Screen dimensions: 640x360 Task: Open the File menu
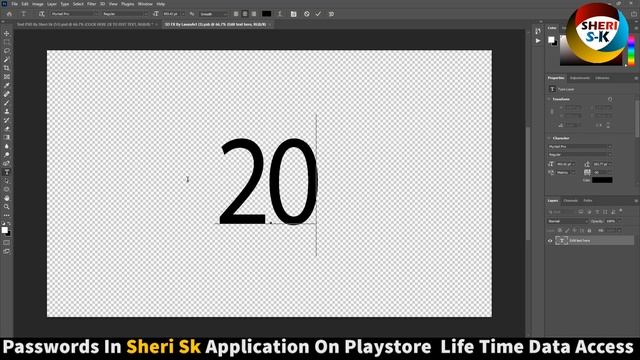pyautogui.click(x=14, y=4)
